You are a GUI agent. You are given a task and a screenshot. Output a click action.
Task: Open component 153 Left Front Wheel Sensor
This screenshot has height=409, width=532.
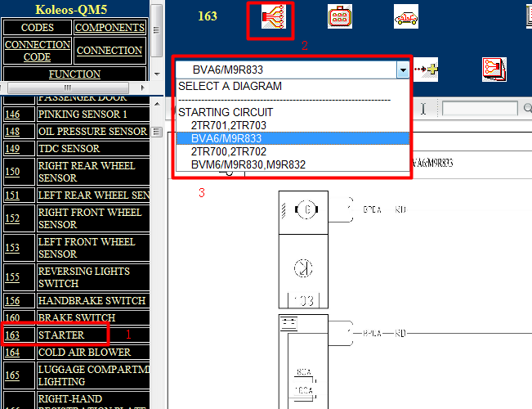click(x=12, y=248)
